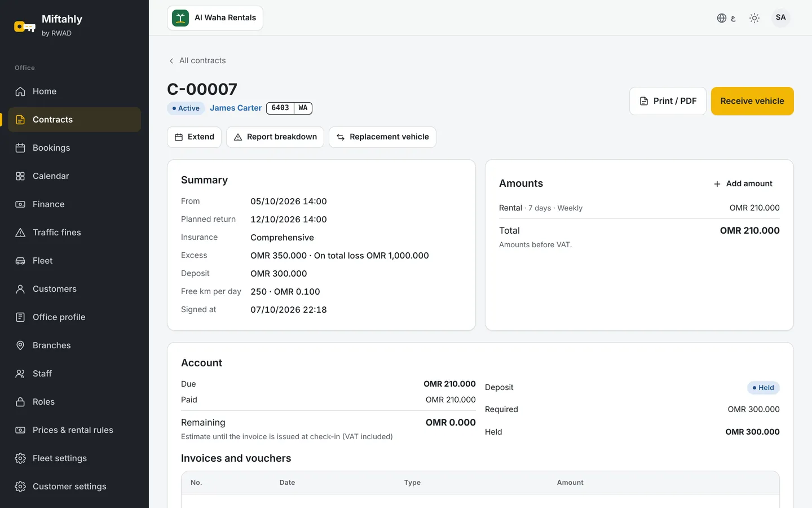Go to Bookings in the sidebar
The image size is (812, 508).
[x=74, y=148]
